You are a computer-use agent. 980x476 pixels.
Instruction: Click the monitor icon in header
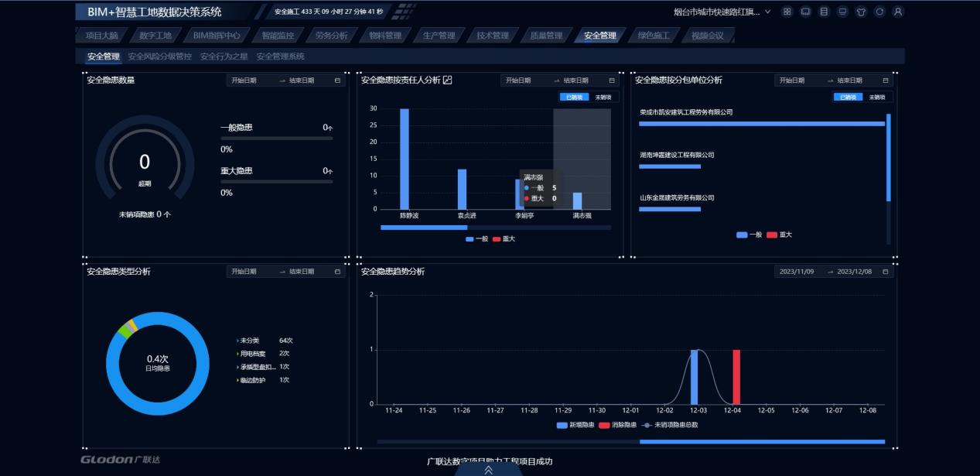pos(842,12)
